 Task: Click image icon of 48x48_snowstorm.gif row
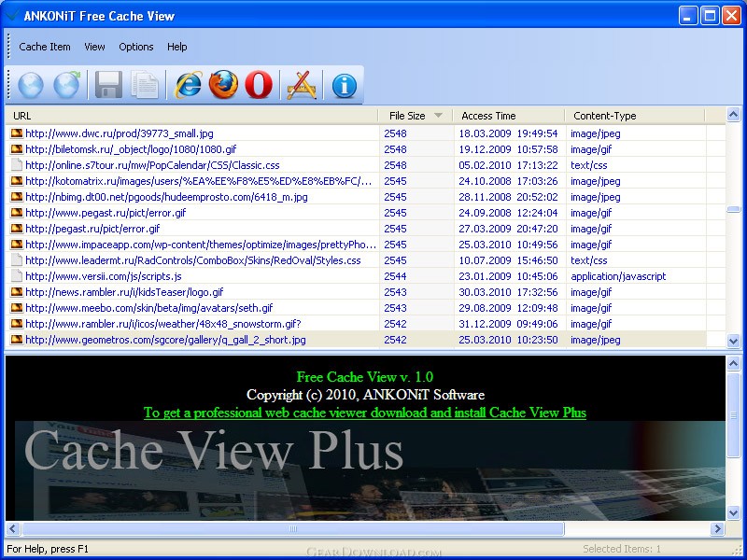pyautogui.click(x=17, y=324)
